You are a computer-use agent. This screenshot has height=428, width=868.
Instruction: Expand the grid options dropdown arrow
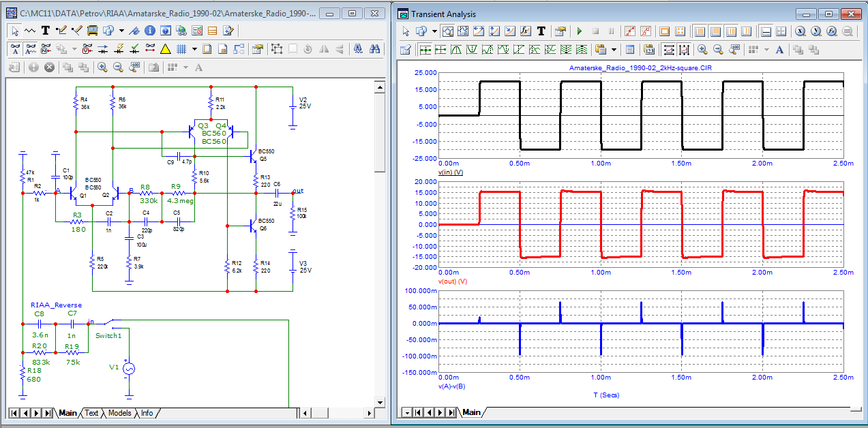pyautogui.click(x=194, y=49)
